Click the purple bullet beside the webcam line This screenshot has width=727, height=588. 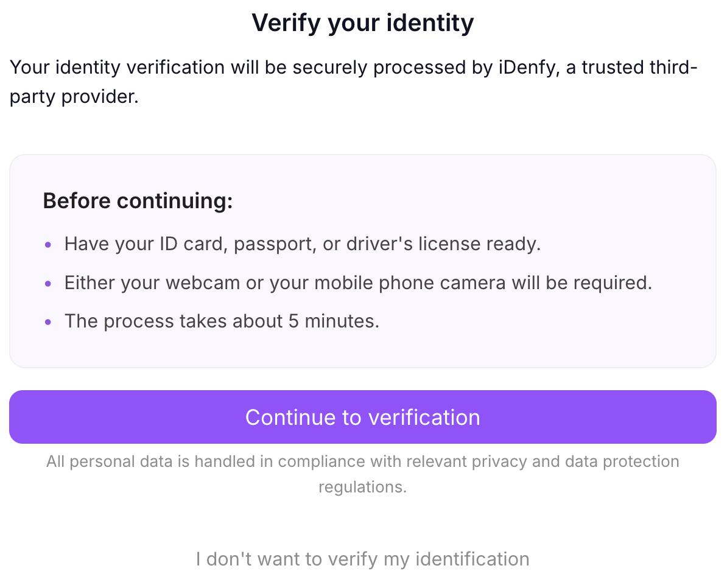(49, 284)
